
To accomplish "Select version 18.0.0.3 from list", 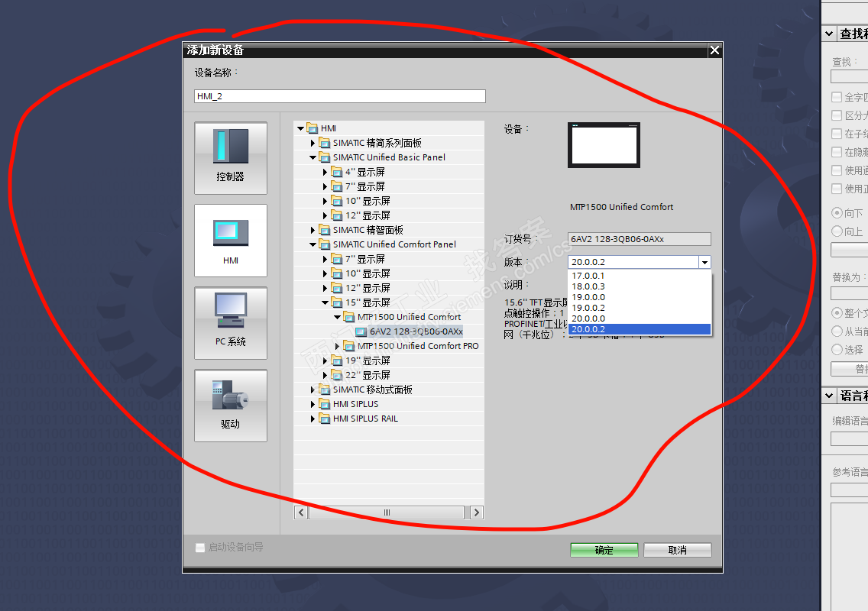I will tap(640, 286).
